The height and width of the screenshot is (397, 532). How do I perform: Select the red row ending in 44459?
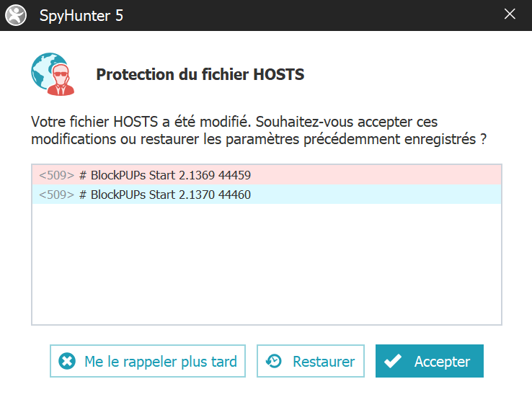click(x=267, y=174)
